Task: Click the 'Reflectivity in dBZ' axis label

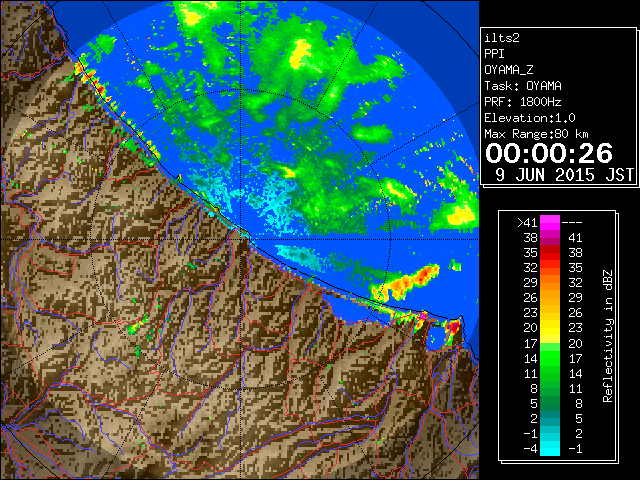Action: (608, 336)
